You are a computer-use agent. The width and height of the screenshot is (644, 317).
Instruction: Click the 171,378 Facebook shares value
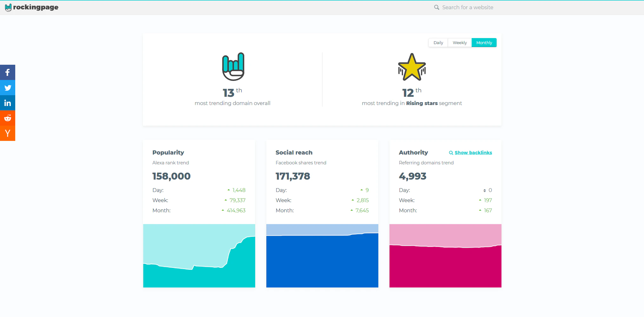click(293, 176)
